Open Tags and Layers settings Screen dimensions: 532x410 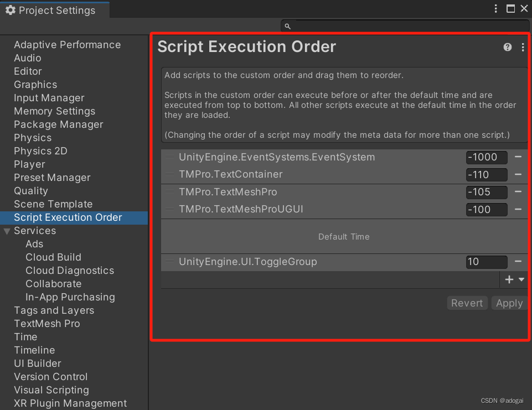[54, 310]
